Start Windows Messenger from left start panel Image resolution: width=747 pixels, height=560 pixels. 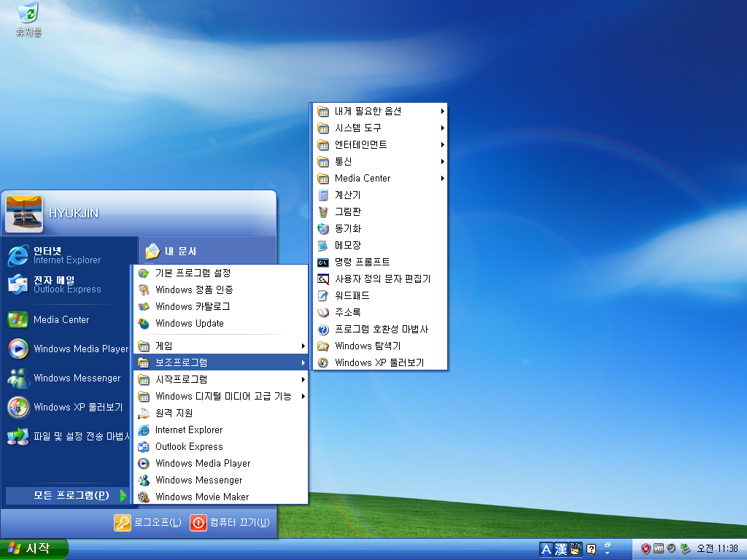pos(66,378)
